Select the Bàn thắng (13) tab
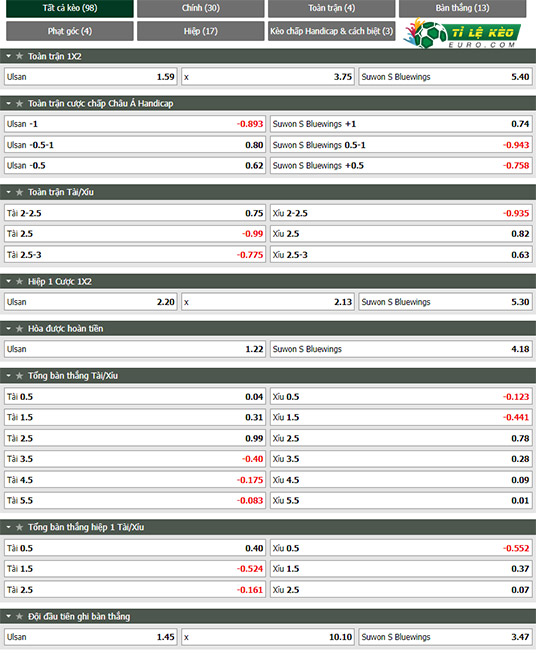The image size is (536, 655). tap(462, 8)
